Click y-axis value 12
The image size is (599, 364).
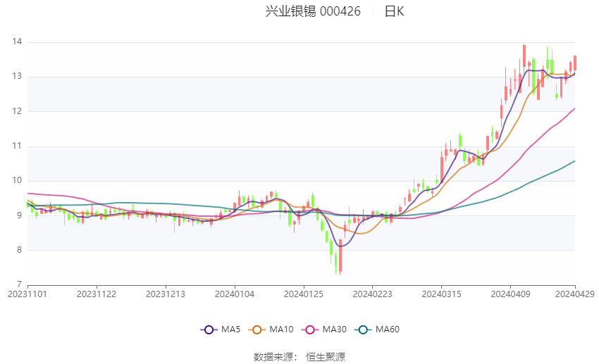point(17,111)
